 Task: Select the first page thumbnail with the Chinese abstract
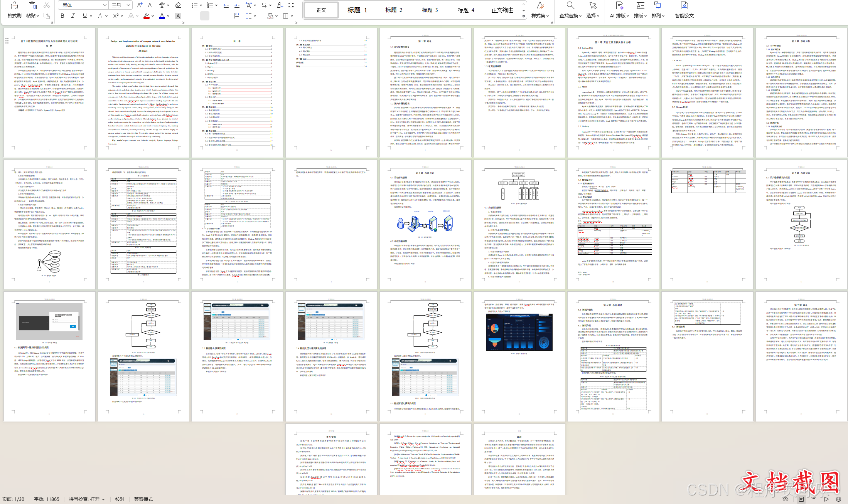[50, 93]
